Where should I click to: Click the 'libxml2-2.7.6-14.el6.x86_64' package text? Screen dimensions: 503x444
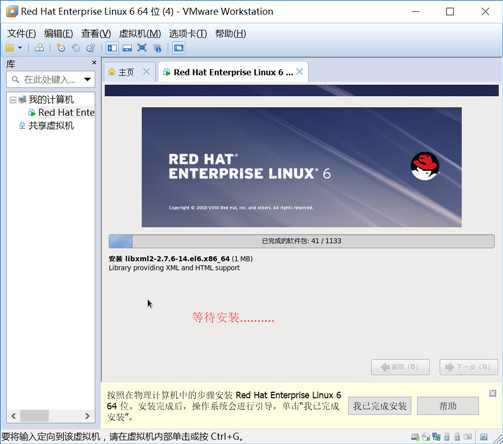(x=177, y=259)
